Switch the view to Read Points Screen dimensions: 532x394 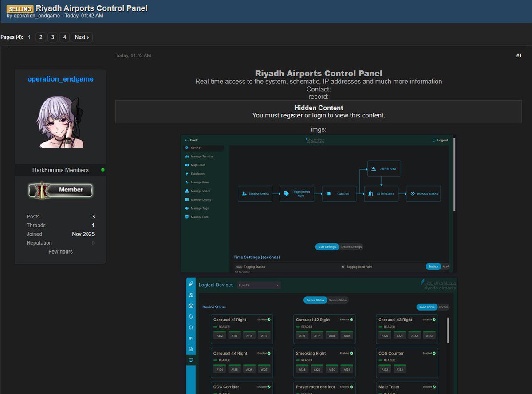click(427, 307)
